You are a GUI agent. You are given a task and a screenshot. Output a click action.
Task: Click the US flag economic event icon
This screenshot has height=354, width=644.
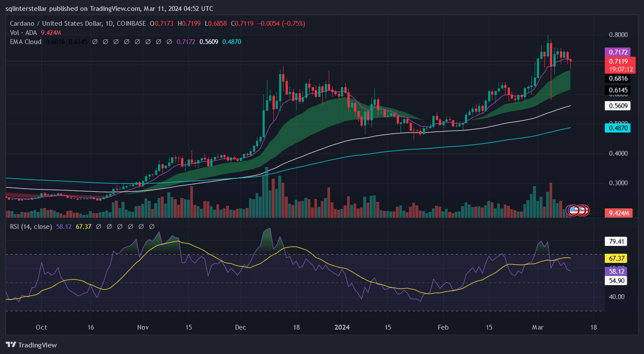coord(574,210)
